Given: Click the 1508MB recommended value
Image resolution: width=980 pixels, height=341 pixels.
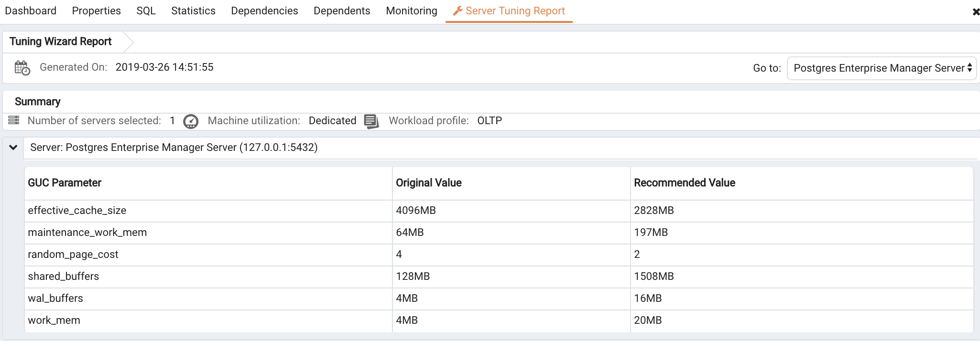Looking at the screenshot, I should (x=654, y=277).
